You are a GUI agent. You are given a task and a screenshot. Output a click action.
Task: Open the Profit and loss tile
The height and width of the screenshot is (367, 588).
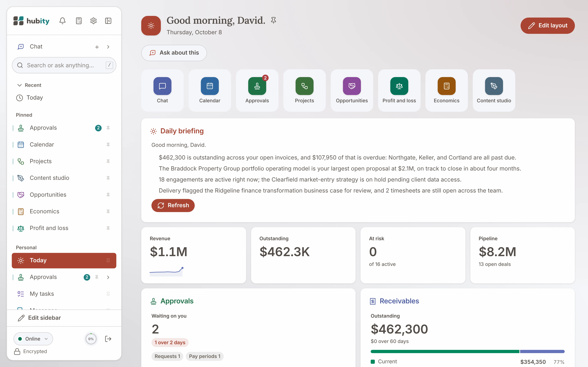(399, 91)
